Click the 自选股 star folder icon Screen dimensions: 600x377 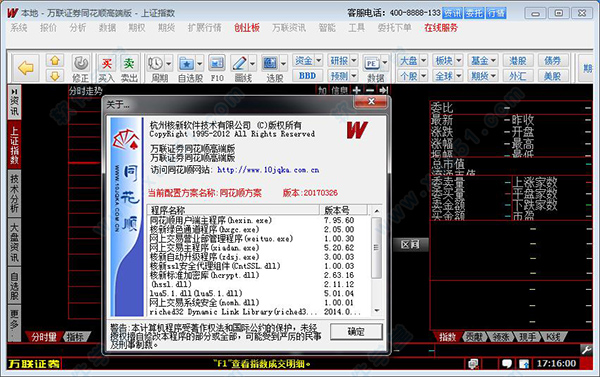pos(187,63)
